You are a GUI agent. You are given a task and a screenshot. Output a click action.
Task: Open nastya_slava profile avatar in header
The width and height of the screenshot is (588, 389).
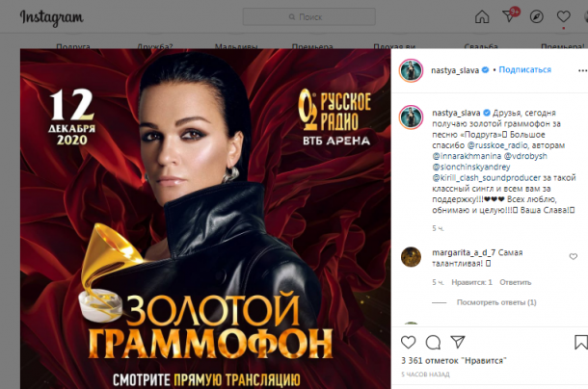[411, 70]
